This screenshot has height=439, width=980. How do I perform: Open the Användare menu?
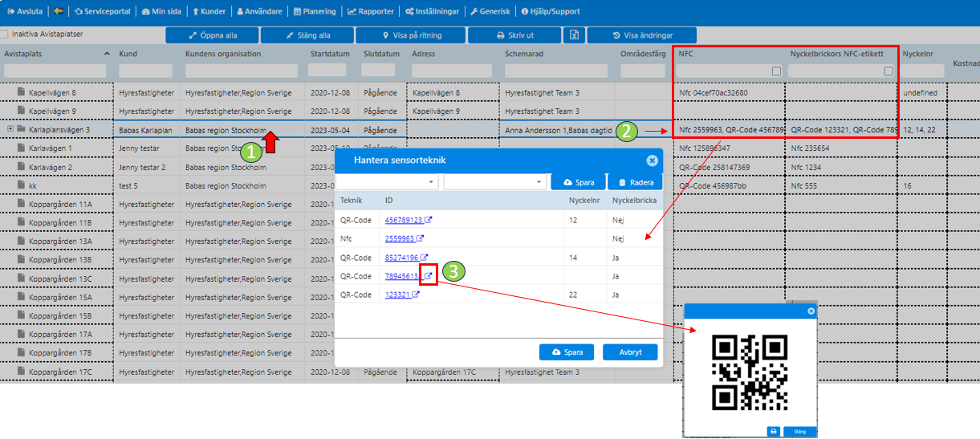(261, 11)
